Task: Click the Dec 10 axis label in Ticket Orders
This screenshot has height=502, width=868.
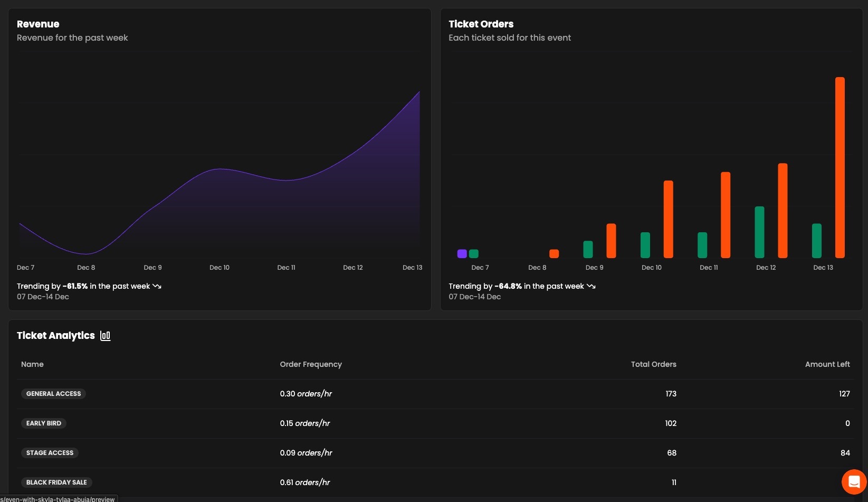Action: (651, 268)
